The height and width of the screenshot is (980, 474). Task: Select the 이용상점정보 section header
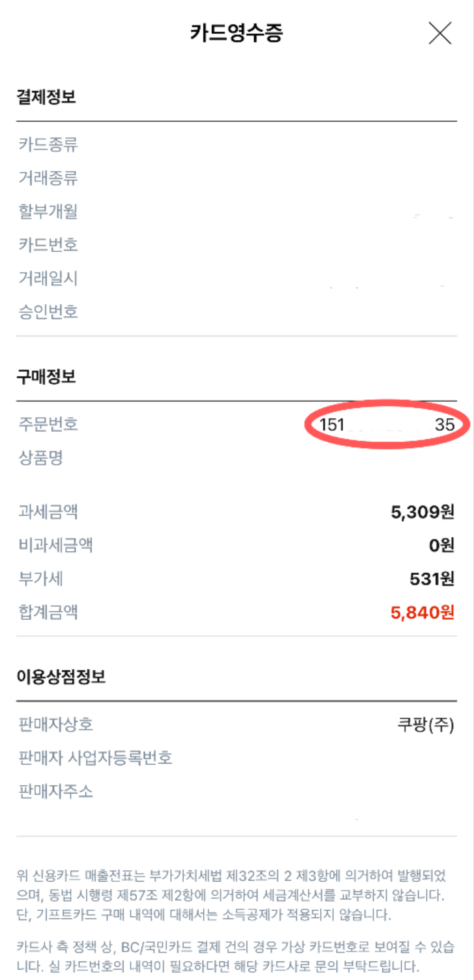61,676
